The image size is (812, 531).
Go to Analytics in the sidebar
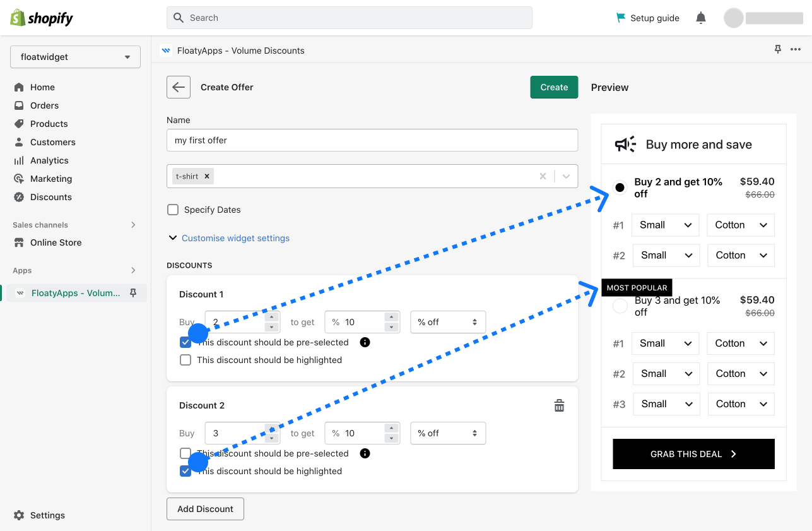(49, 160)
